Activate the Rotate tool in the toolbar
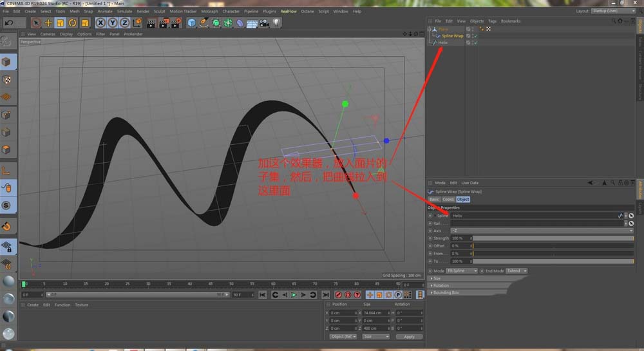 (x=71, y=23)
